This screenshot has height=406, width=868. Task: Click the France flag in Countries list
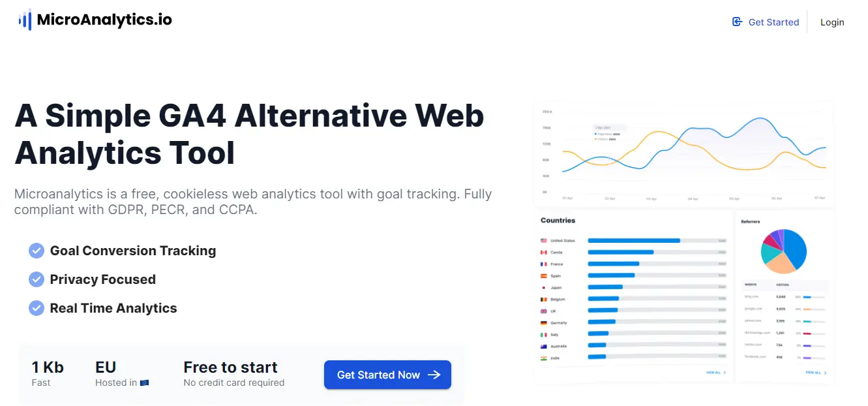pos(544,264)
